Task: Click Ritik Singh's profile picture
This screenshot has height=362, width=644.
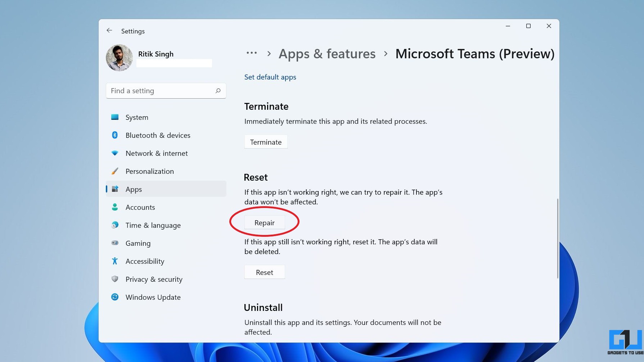Action: point(119,57)
